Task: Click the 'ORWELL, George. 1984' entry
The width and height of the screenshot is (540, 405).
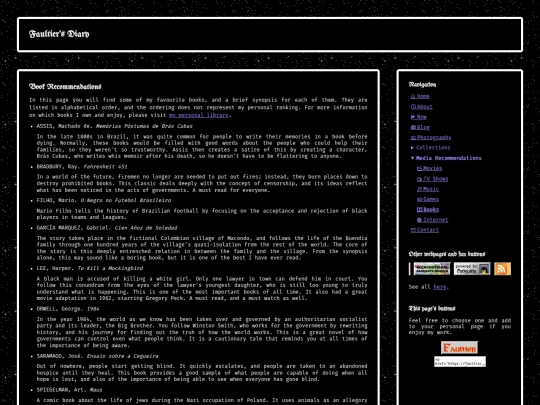Action: click(68, 309)
